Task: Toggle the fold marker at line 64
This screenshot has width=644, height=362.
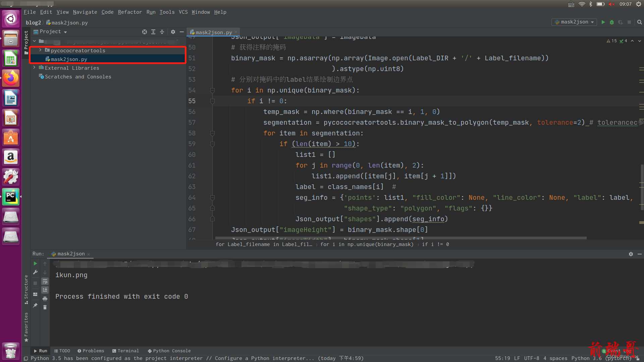Action: [212, 198]
